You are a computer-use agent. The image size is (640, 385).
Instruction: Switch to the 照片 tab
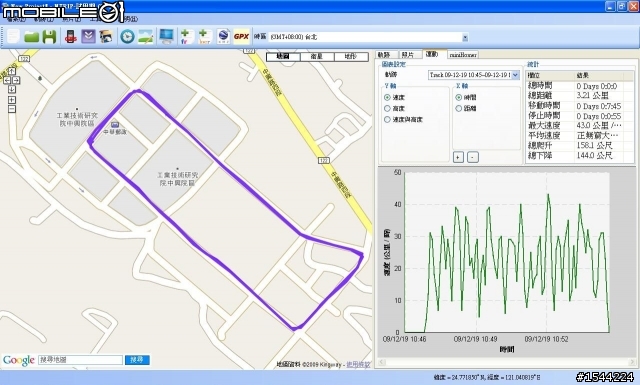pos(408,55)
